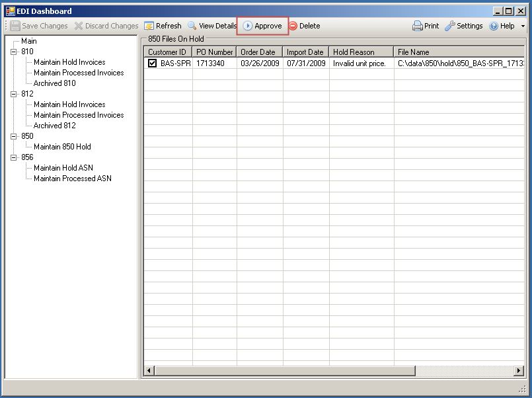Sort by PO Number column header
Image resolution: width=532 pixels, height=398 pixels.
(x=214, y=52)
